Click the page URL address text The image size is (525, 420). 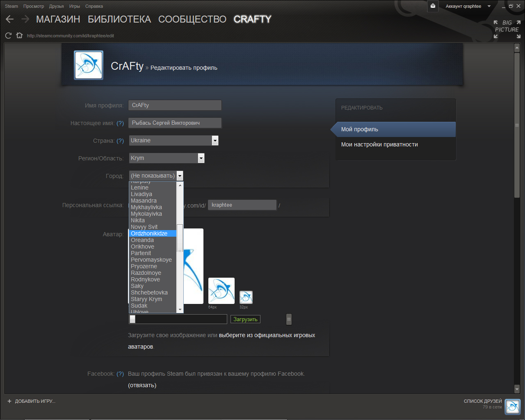coord(71,36)
